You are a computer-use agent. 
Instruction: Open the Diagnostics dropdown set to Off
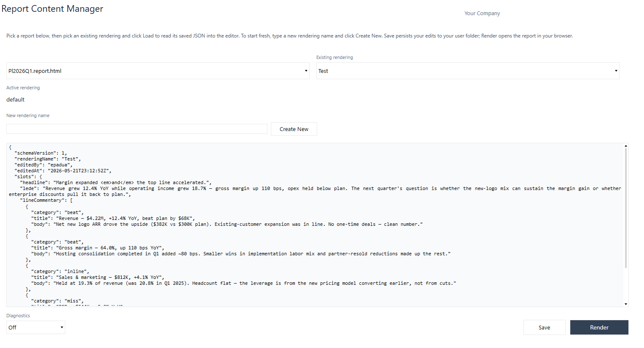tap(36, 327)
